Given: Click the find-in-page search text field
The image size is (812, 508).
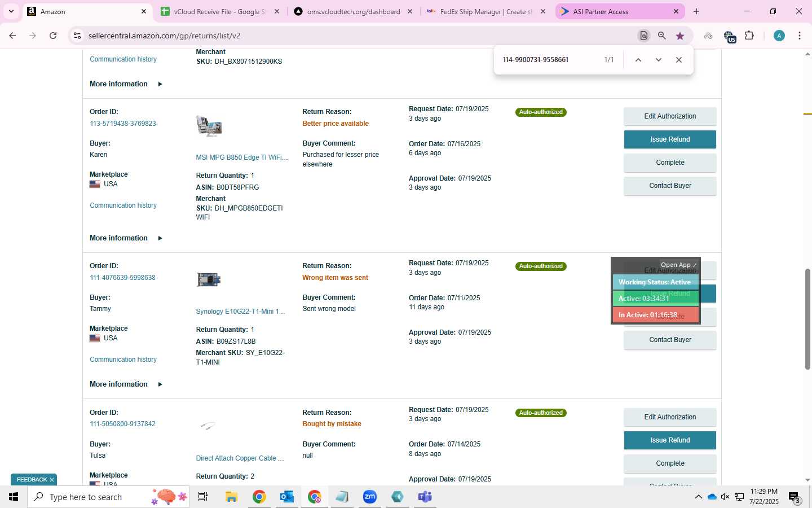Looking at the screenshot, I should (x=548, y=60).
